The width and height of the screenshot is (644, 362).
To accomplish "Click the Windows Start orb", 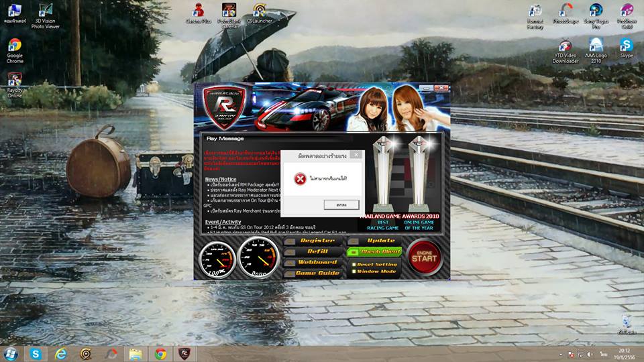I will point(11,354).
